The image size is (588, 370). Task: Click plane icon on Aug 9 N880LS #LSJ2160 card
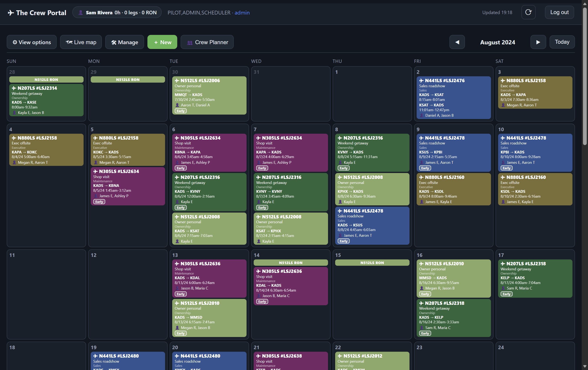tap(421, 177)
